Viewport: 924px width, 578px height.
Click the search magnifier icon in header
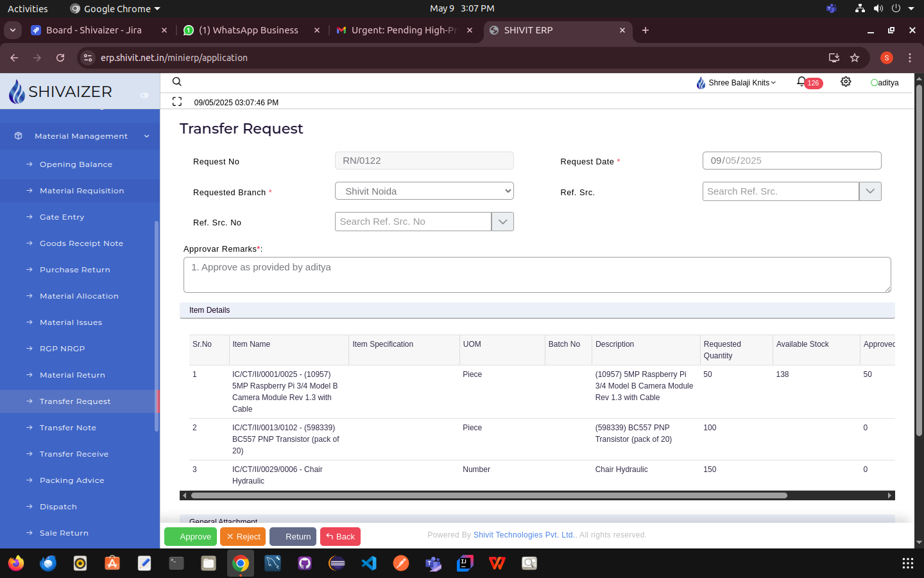pyautogui.click(x=177, y=82)
